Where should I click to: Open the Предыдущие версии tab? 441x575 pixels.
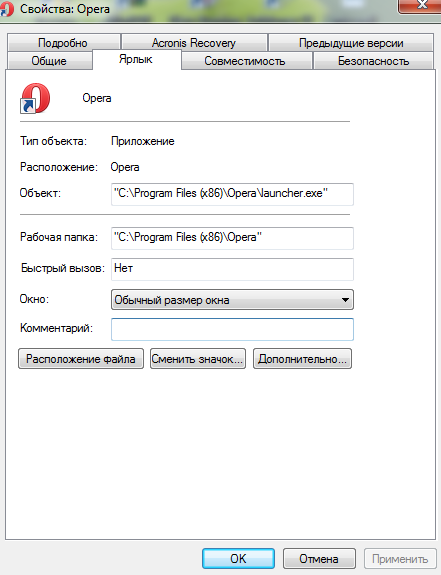(351, 43)
